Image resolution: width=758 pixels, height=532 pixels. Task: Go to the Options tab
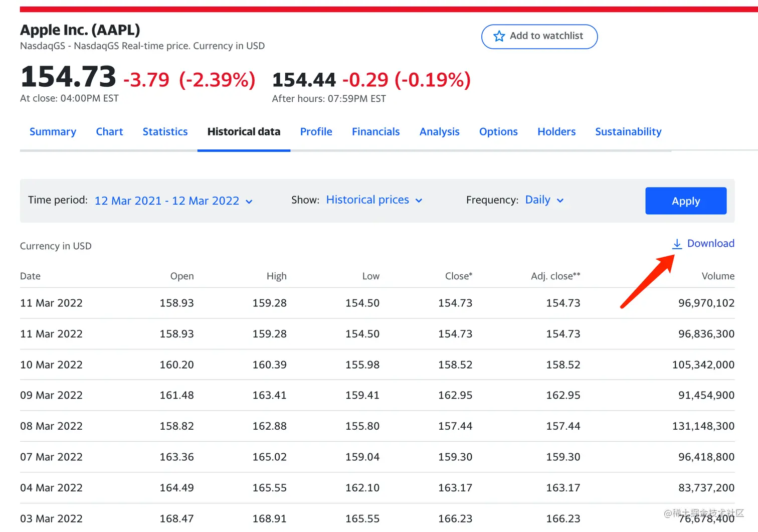pyautogui.click(x=498, y=131)
